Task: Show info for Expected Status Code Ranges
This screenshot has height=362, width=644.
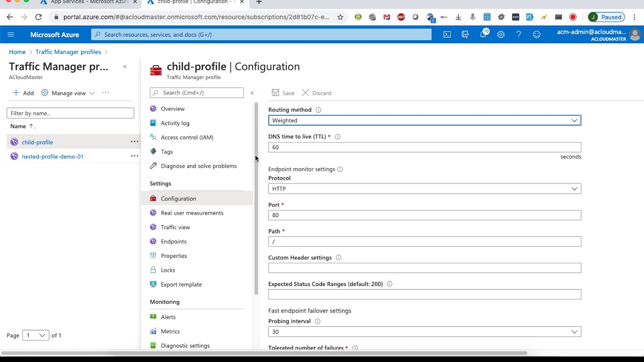Action: pyautogui.click(x=389, y=284)
